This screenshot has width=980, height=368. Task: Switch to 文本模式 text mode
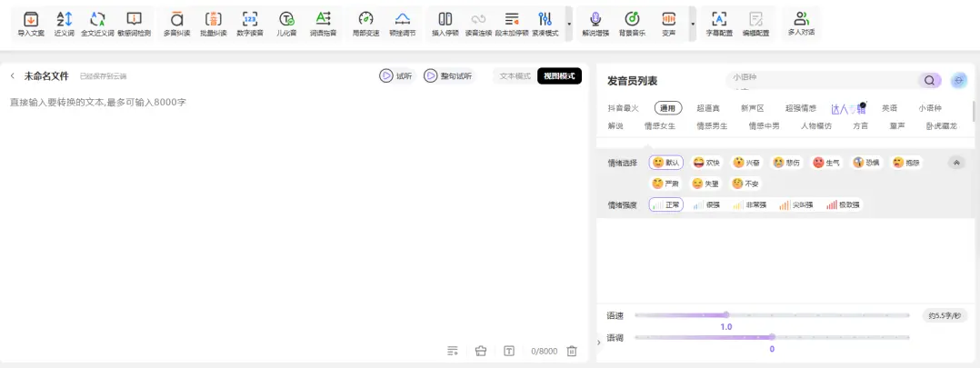pyautogui.click(x=515, y=76)
